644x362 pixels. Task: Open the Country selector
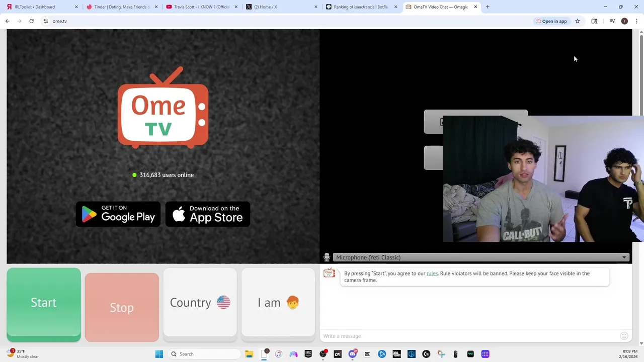coord(200,302)
